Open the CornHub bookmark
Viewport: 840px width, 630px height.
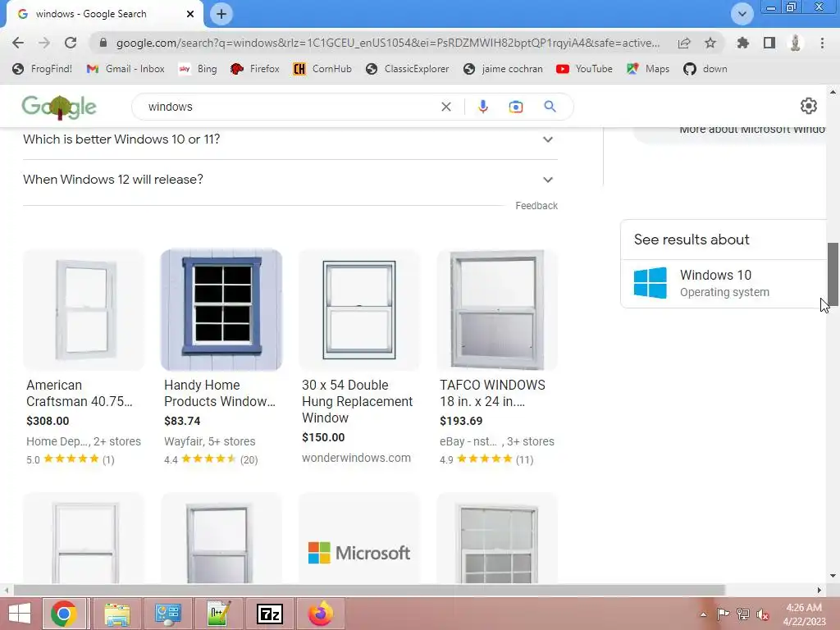tap(322, 69)
